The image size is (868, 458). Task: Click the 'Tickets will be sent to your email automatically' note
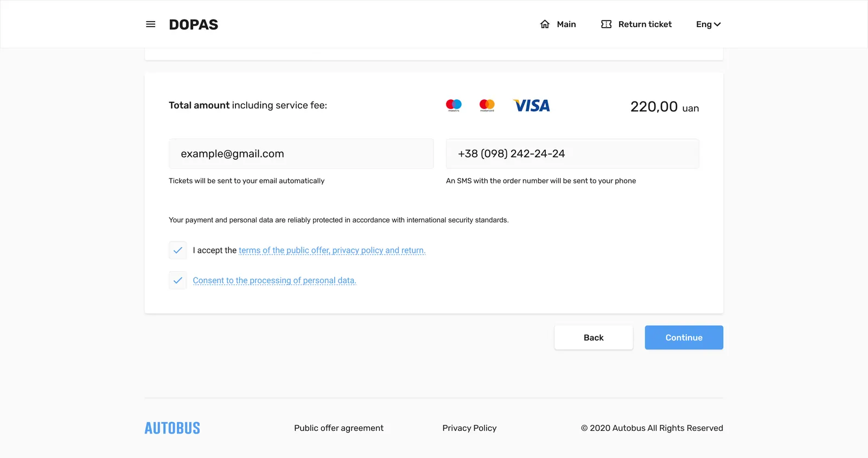tap(247, 181)
